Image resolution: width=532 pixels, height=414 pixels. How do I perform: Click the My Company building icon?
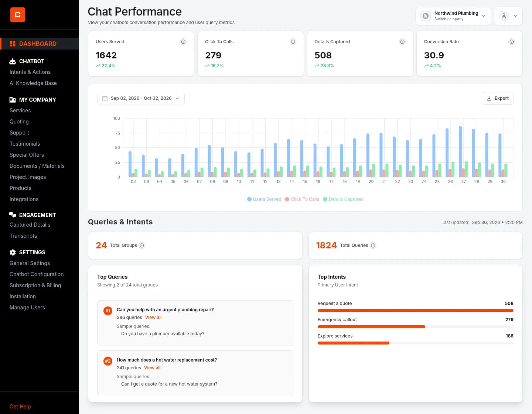(x=13, y=100)
